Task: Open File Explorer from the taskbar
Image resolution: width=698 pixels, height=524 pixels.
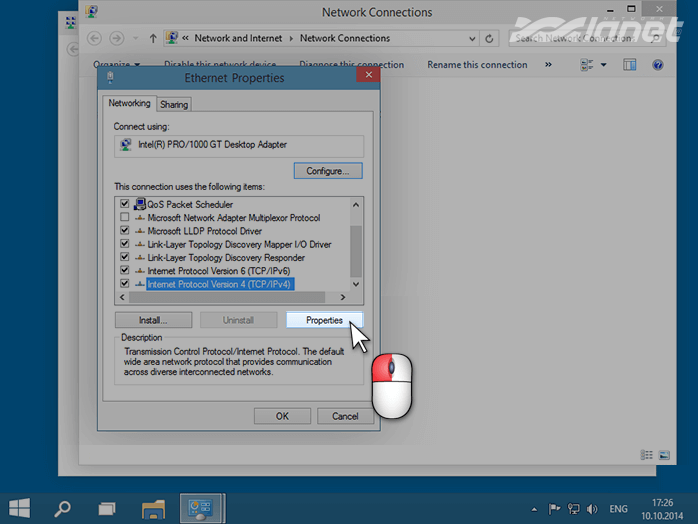Action: (x=153, y=507)
